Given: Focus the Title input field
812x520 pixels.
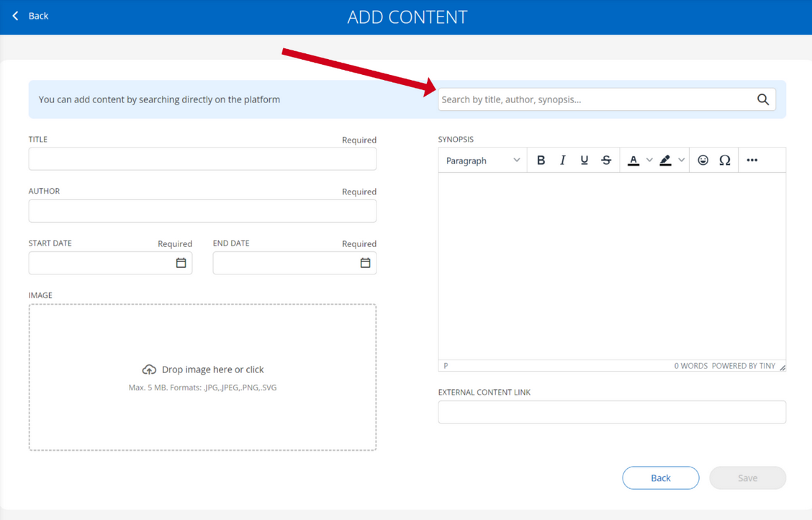Looking at the screenshot, I should coord(202,159).
